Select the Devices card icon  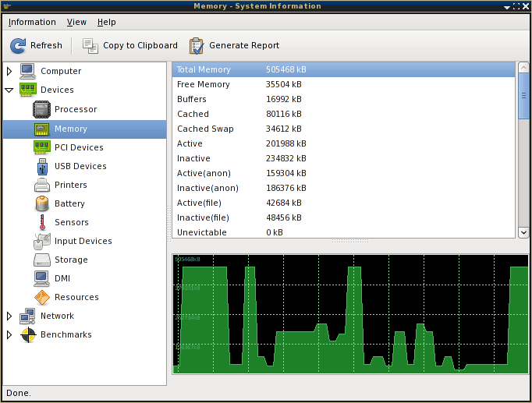[27, 90]
